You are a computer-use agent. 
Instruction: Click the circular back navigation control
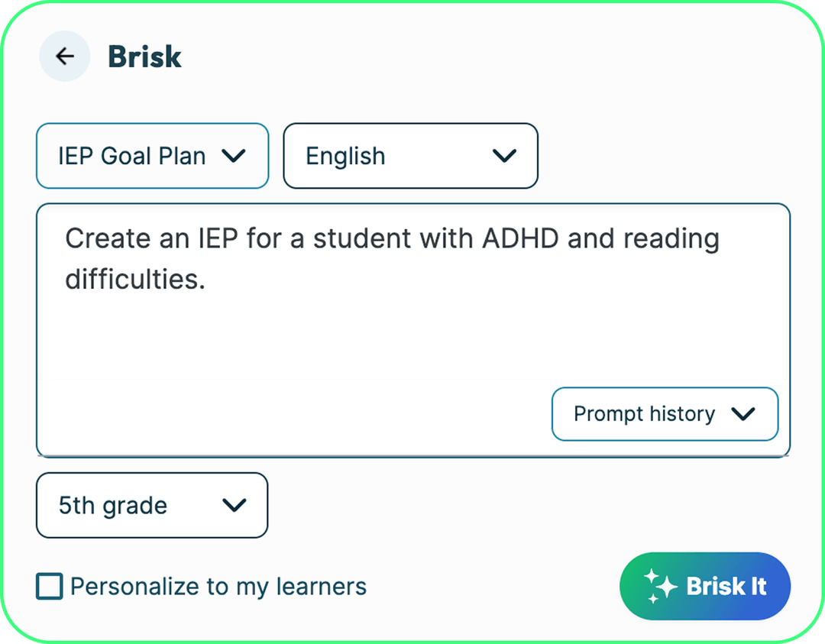64,56
